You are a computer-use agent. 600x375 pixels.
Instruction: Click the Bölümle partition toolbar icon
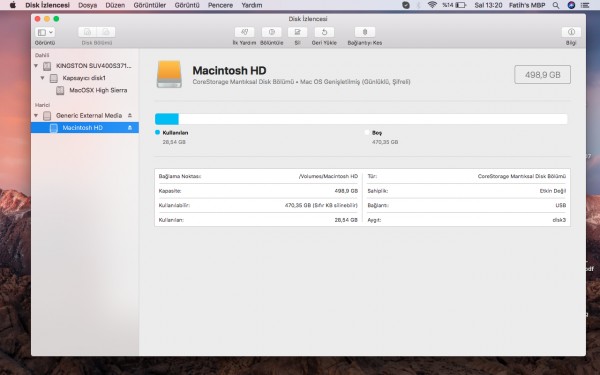272,32
